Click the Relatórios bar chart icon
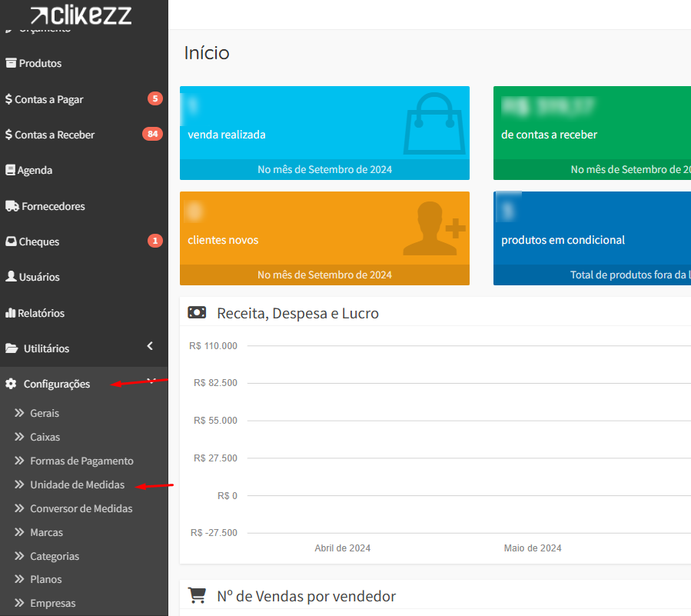The image size is (691, 616). click(11, 313)
